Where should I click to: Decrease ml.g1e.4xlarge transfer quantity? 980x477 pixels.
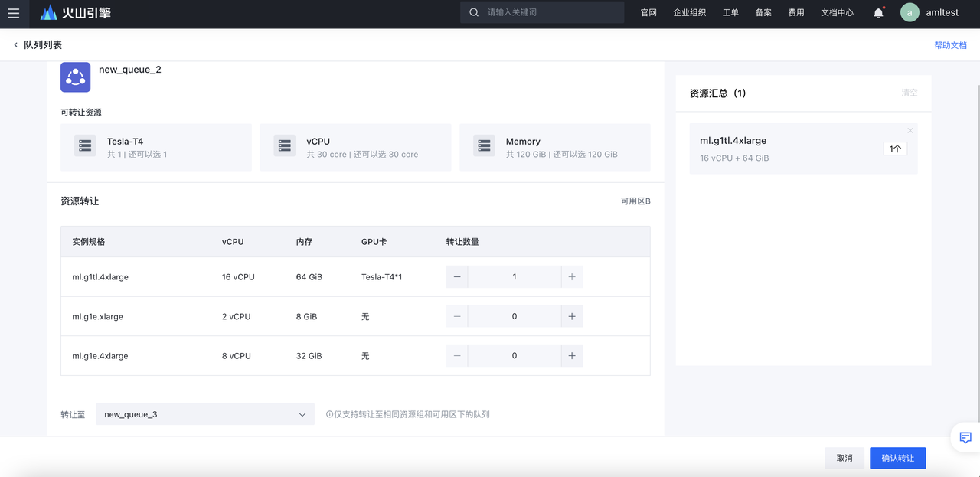click(457, 356)
